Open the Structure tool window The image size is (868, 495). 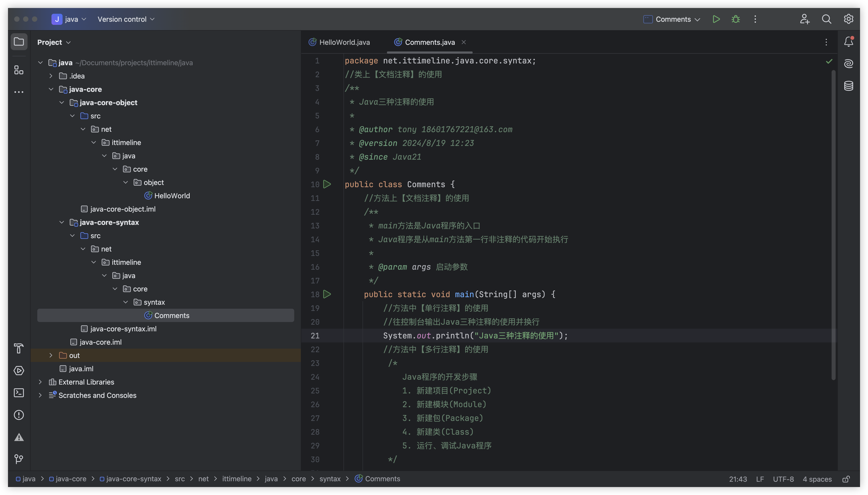point(19,70)
